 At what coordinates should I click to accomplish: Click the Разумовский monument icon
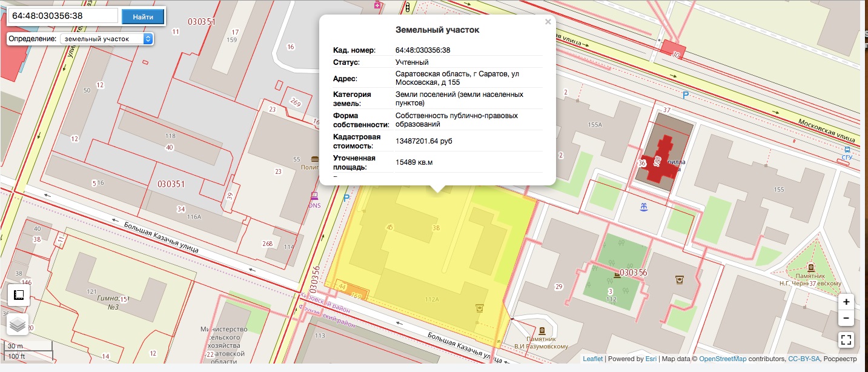[542, 331]
